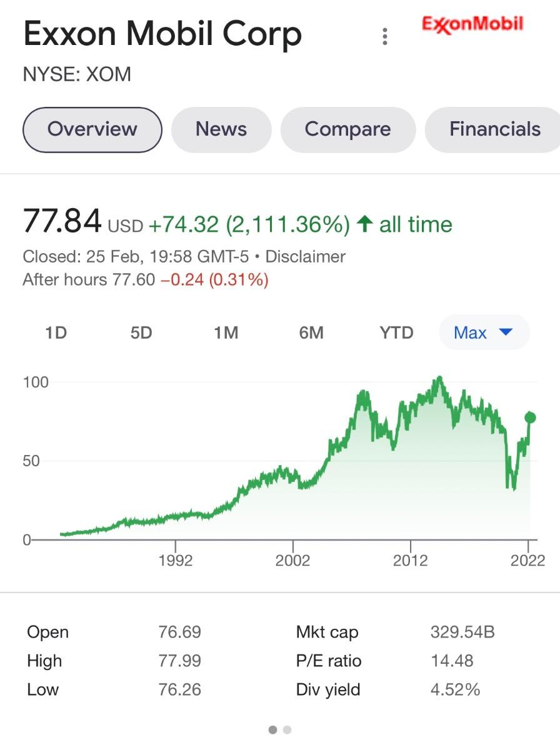Go to the Financials tab
Image resolution: width=560 pixels, height=750 pixels.
tap(494, 129)
